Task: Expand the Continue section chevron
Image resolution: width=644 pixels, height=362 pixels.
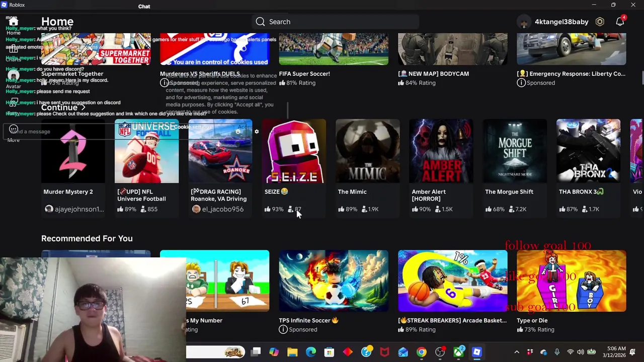Action: point(84,108)
